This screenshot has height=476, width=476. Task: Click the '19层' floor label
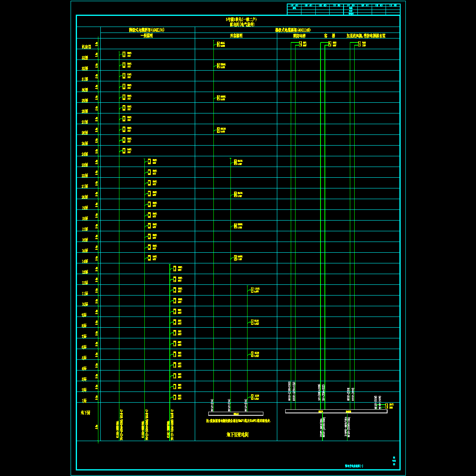(85, 207)
